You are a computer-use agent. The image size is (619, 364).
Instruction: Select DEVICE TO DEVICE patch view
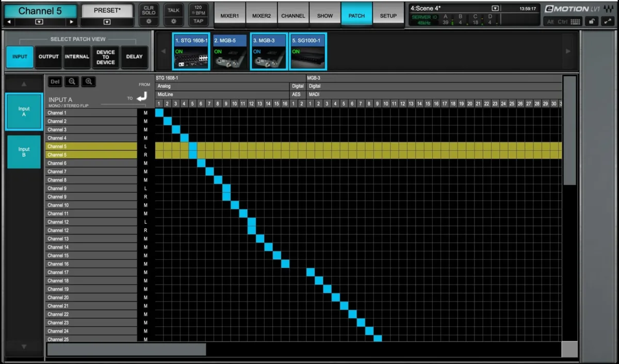point(106,57)
